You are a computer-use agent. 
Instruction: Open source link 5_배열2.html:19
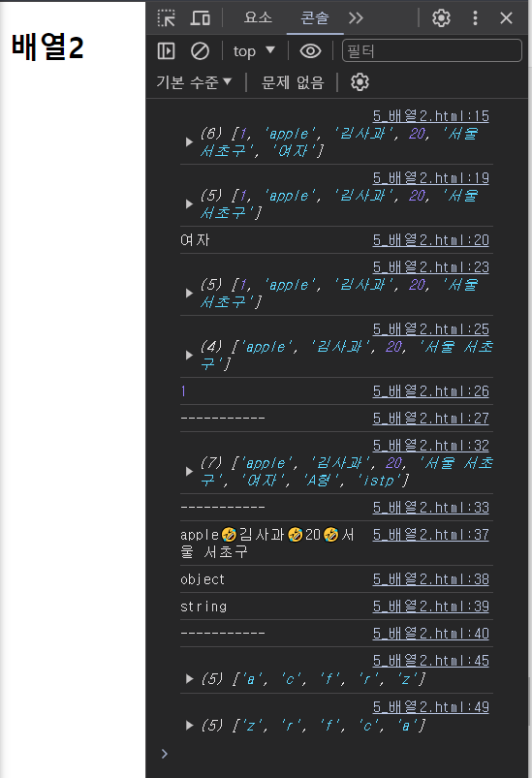[431, 178]
